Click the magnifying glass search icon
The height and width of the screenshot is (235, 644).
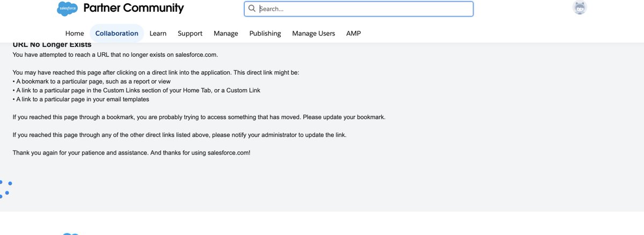(252, 9)
